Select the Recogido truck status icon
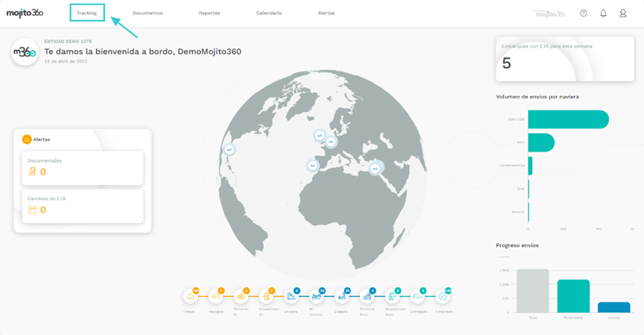Viewport: 644px width, 335px height. coord(216,296)
